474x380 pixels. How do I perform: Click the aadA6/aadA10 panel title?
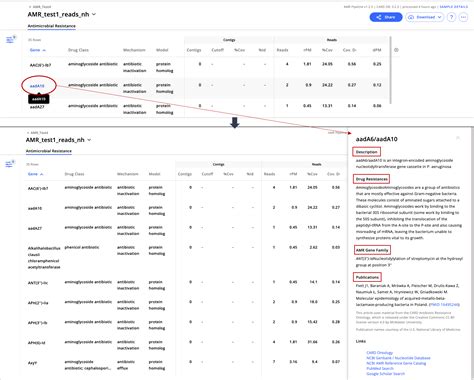pyautogui.click(x=376, y=139)
